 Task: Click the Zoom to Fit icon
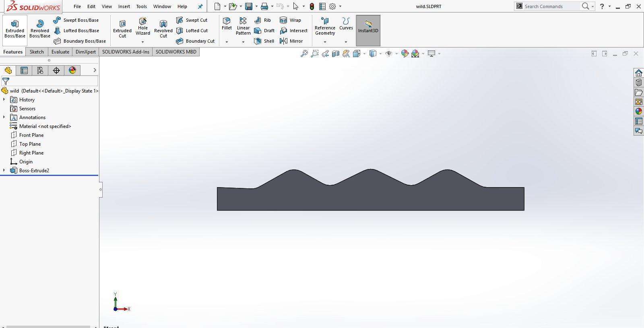point(304,54)
